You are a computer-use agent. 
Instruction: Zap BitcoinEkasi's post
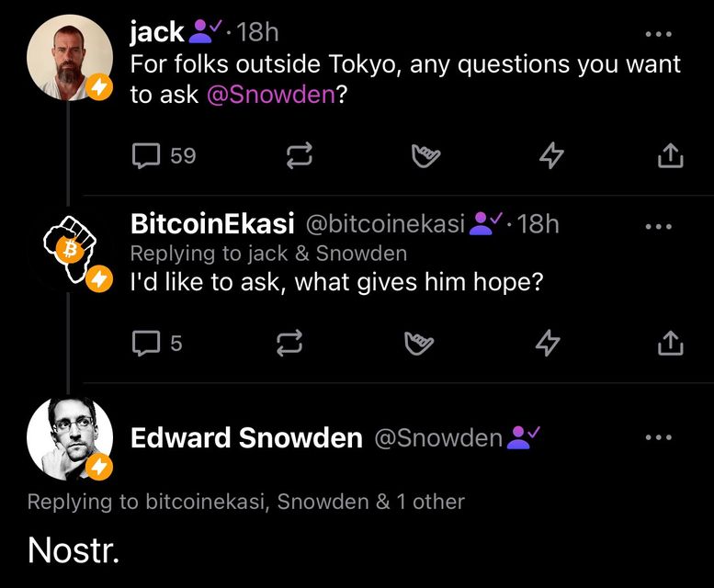point(548,344)
